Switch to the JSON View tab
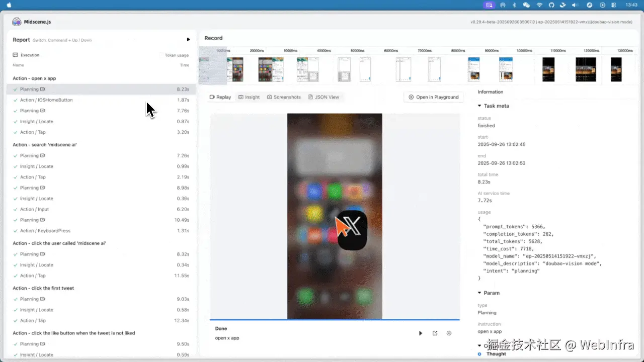644x362 pixels. (x=324, y=97)
